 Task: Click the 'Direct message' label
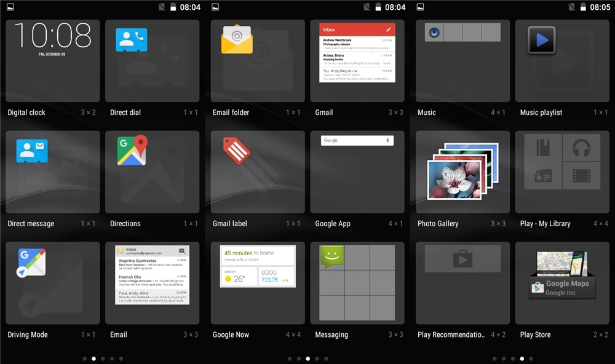click(31, 224)
